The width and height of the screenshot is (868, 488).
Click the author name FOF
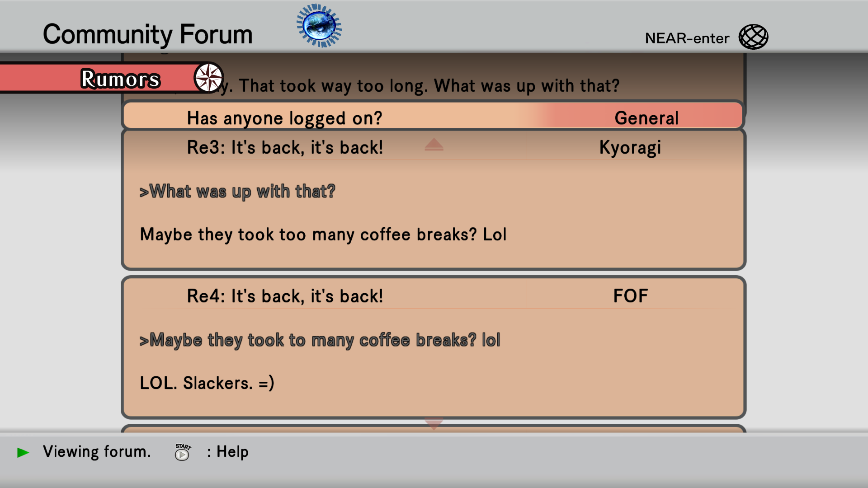pyautogui.click(x=630, y=296)
